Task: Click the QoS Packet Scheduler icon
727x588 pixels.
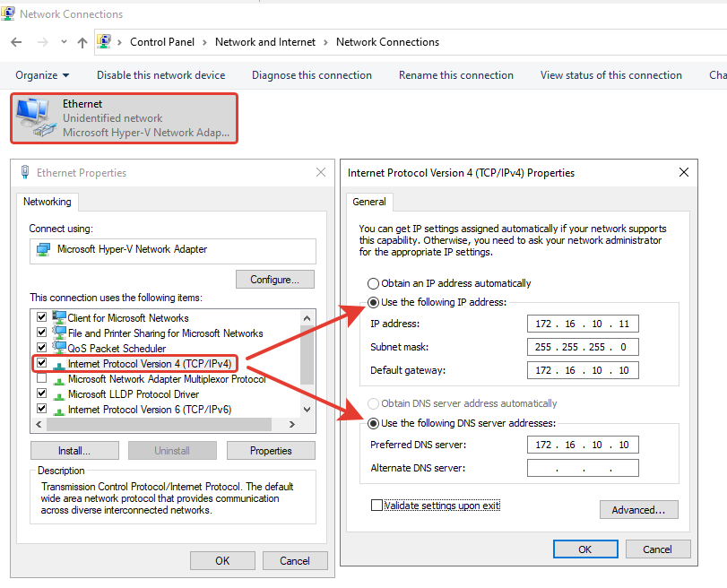Action: 59,348
